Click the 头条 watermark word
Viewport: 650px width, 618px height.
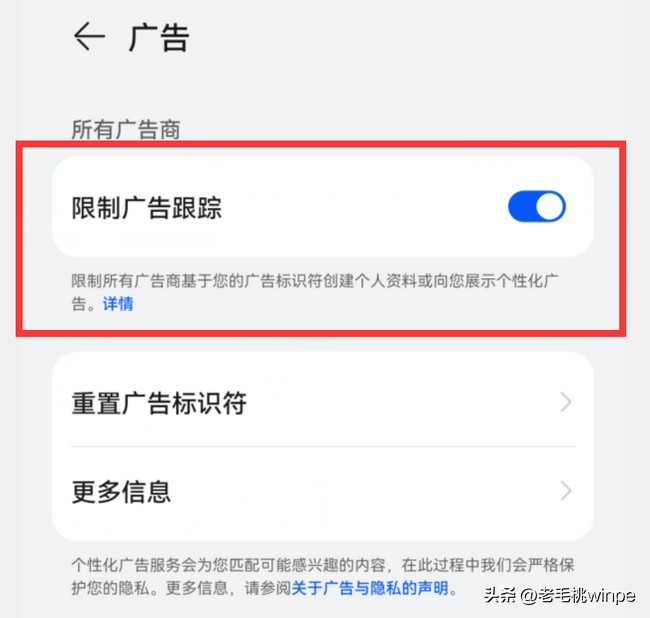[x=500, y=596]
